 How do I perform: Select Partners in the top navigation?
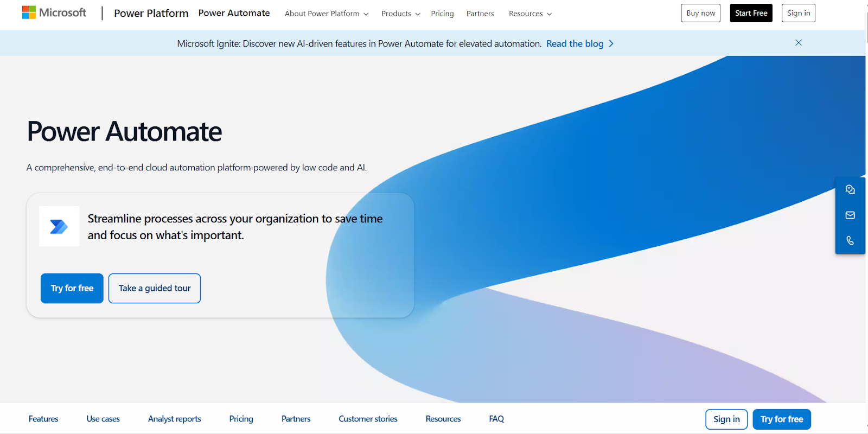click(480, 14)
